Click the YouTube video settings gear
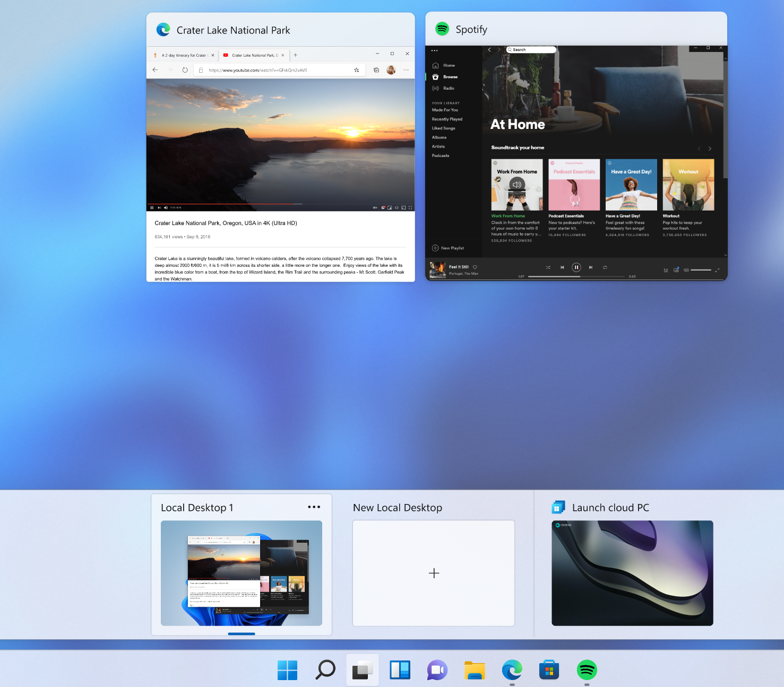784x687 pixels. click(x=383, y=207)
